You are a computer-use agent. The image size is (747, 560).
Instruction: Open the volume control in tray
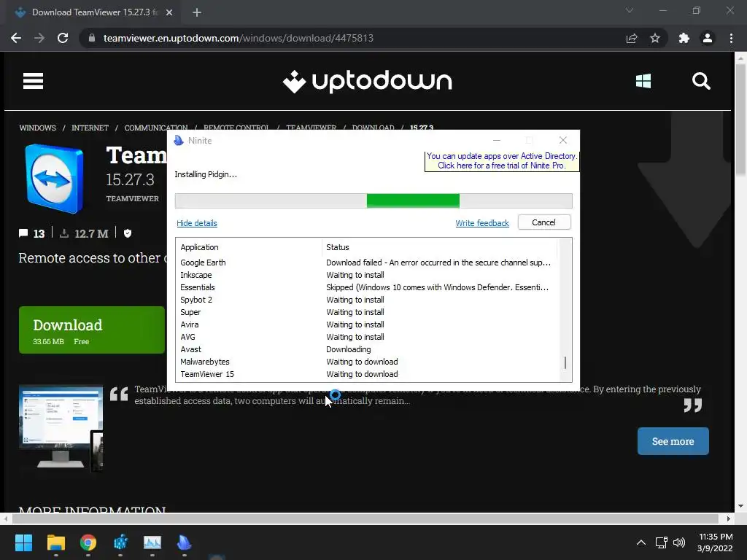tap(679, 542)
